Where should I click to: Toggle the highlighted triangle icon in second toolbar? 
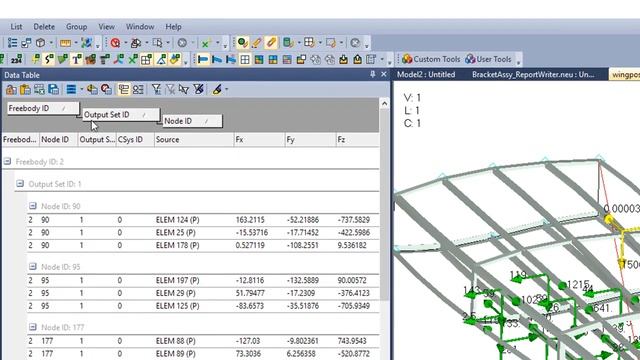(x=161, y=60)
